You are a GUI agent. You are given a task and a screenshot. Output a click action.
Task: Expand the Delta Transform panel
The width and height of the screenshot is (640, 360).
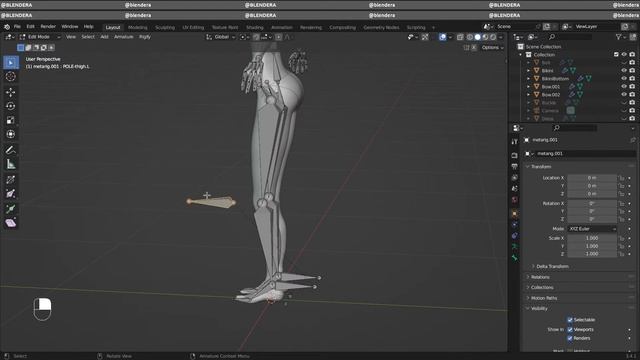(552, 267)
